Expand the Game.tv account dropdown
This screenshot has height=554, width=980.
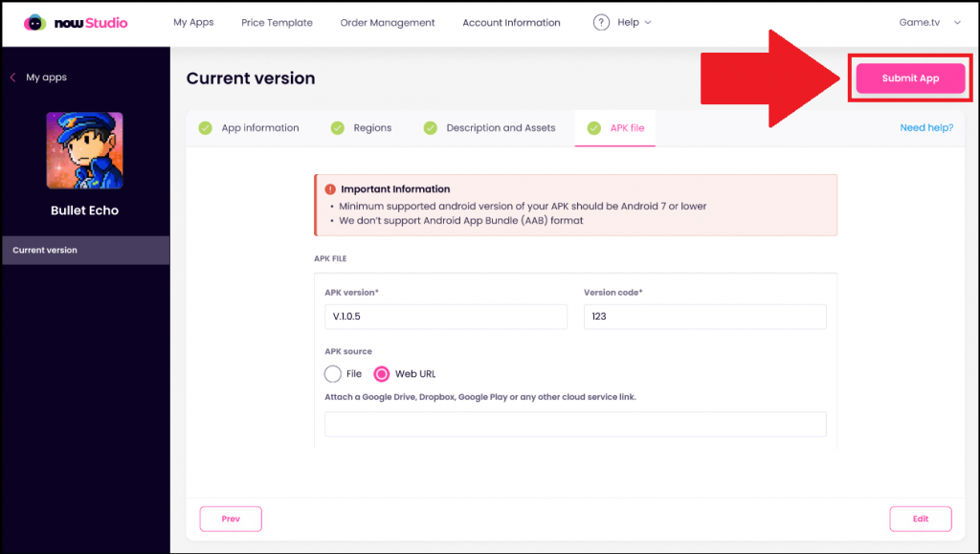point(926,22)
